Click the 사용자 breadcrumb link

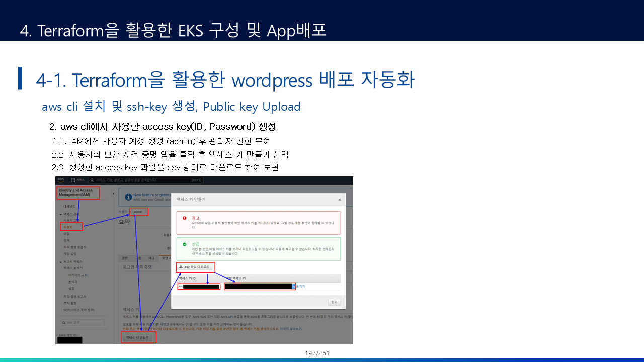tap(122, 212)
